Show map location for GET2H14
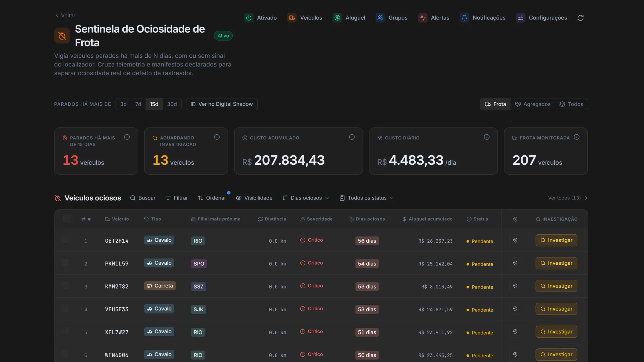 pyautogui.click(x=515, y=240)
